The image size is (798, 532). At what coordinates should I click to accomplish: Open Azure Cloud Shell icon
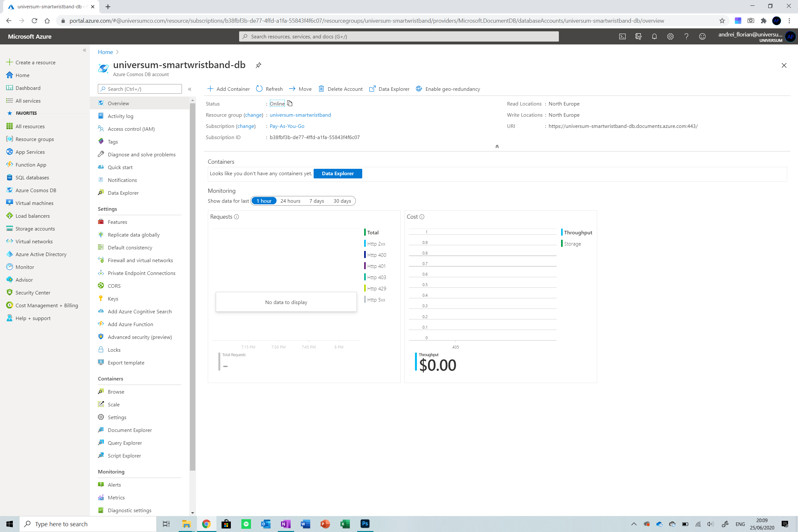click(x=622, y=36)
